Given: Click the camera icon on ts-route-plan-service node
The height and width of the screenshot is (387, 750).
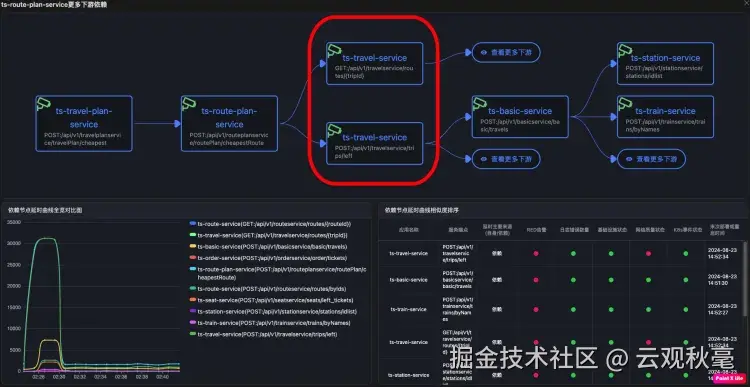Looking at the screenshot, I should point(189,103).
